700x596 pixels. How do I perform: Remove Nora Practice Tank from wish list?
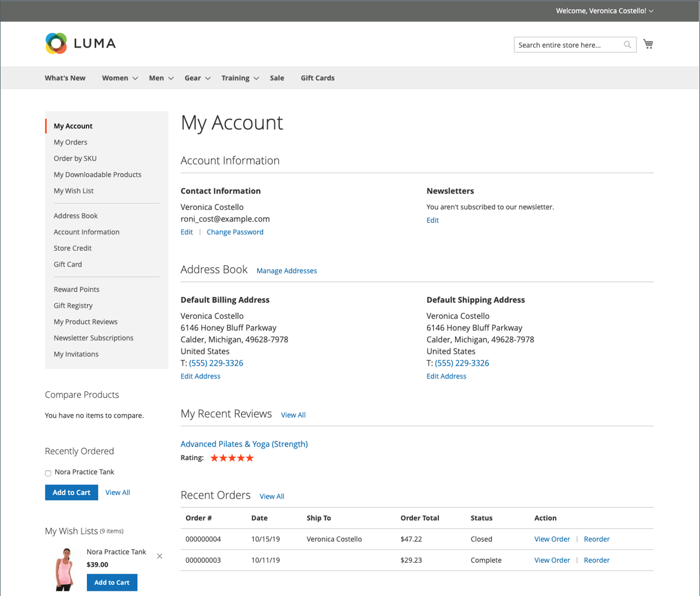click(159, 556)
